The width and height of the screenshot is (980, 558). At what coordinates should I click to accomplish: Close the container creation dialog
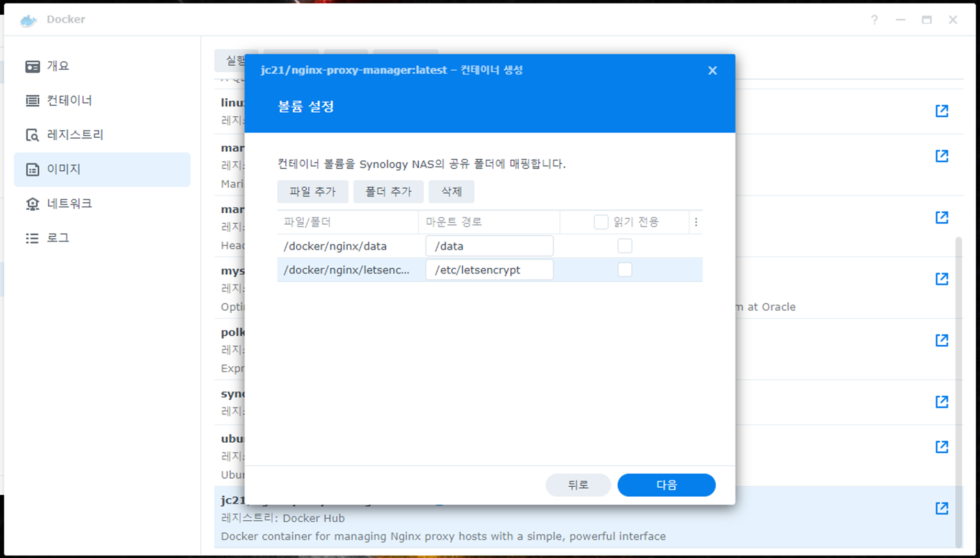(712, 70)
